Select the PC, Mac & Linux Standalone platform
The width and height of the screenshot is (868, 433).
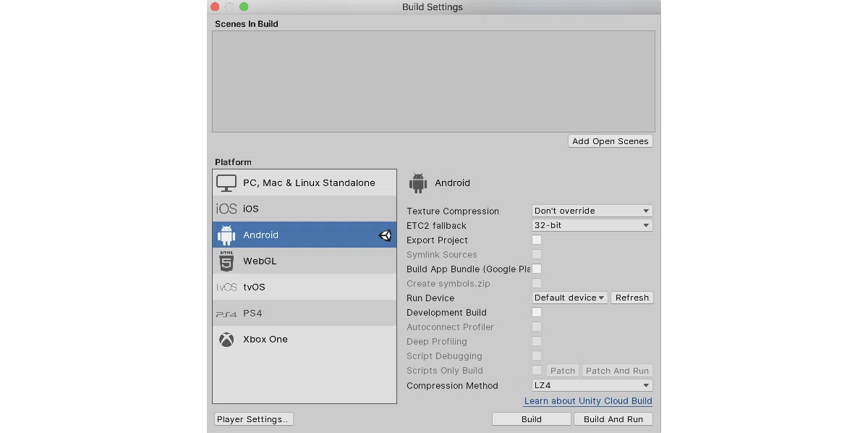(305, 183)
